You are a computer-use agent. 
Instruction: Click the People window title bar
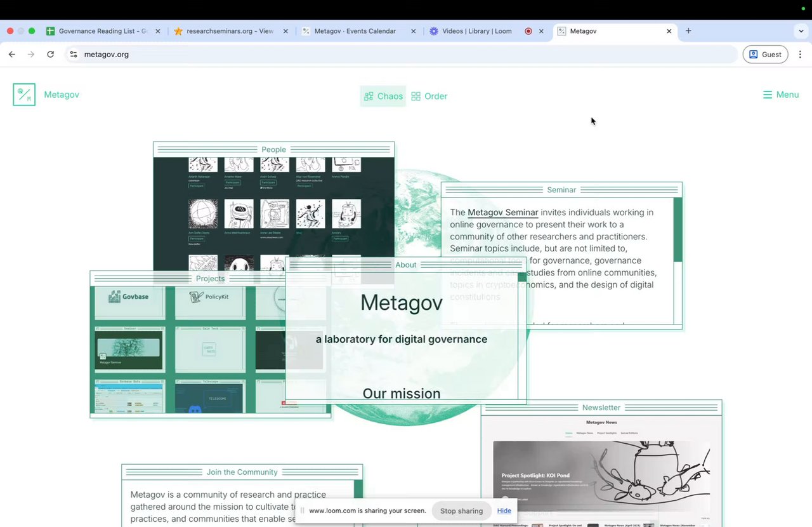point(274,150)
